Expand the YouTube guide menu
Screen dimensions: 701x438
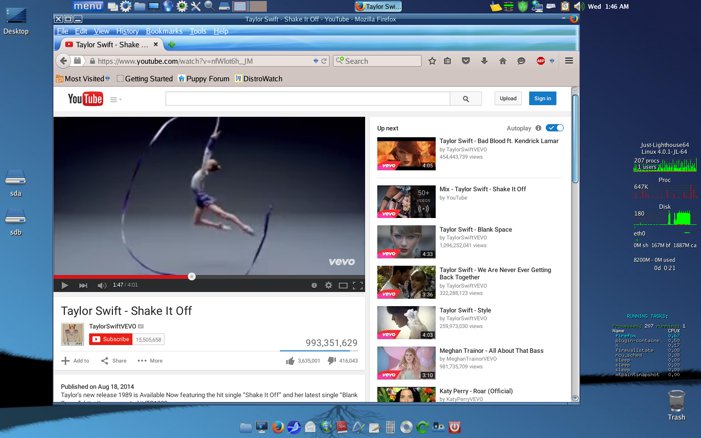point(116,99)
